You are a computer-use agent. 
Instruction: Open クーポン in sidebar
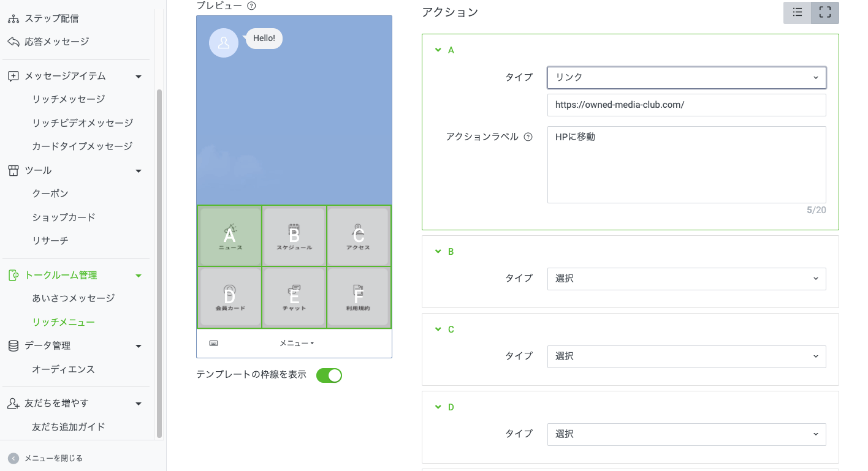pos(50,194)
